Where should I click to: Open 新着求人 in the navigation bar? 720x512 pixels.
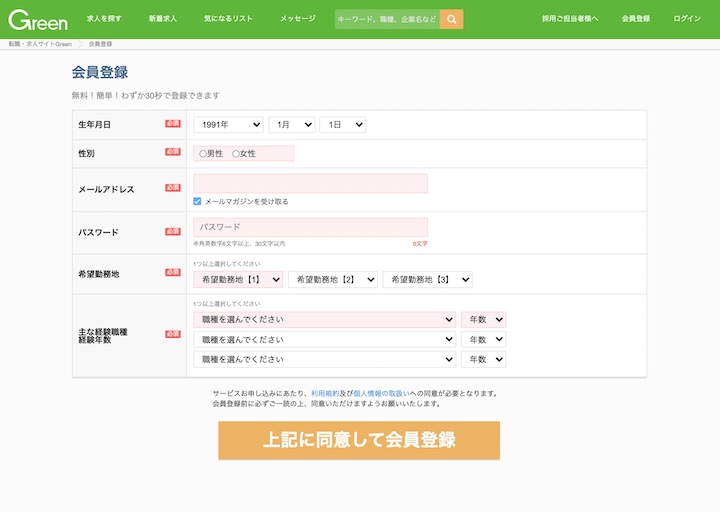pyautogui.click(x=163, y=19)
